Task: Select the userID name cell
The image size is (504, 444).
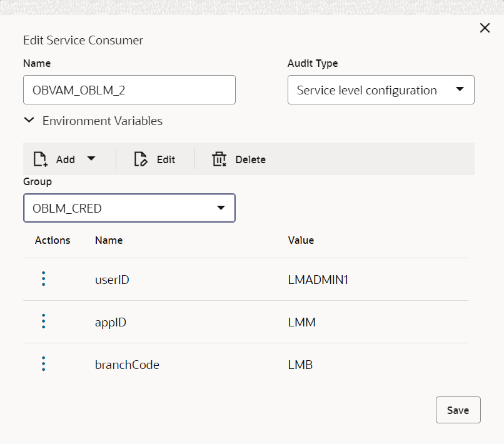Action: [x=112, y=280]
